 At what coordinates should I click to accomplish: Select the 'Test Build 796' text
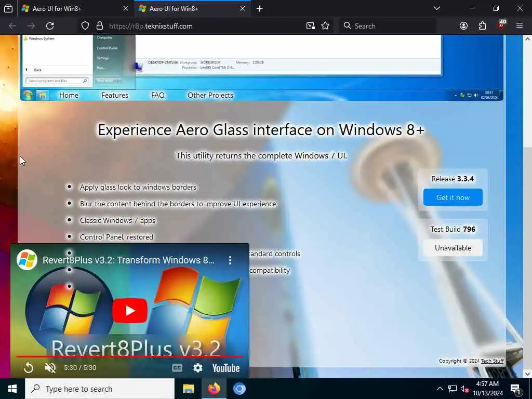[x=453, y=229]
